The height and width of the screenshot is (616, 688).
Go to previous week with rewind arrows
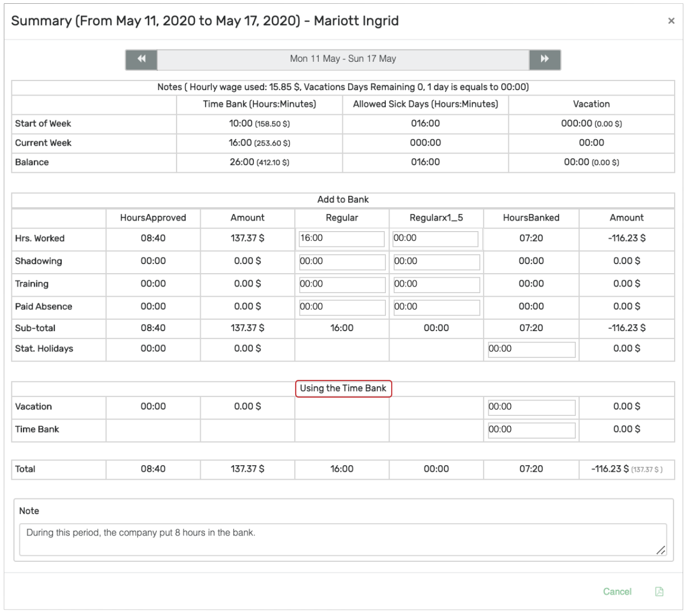coord(141,60)
